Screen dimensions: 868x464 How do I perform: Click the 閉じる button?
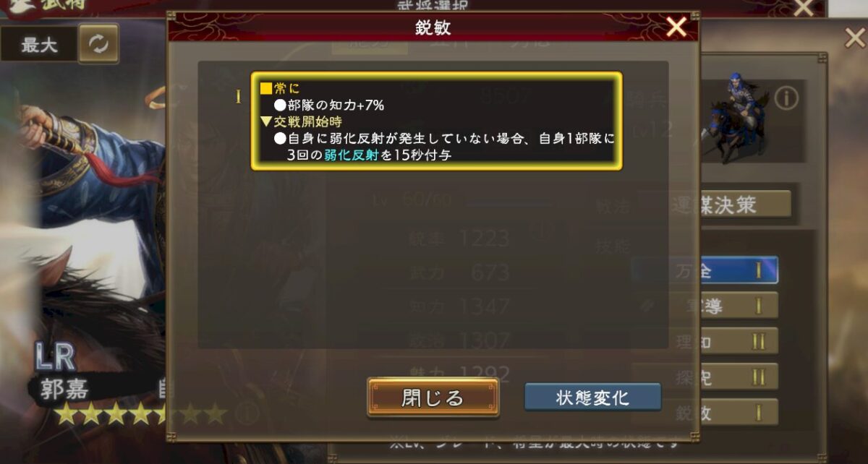pos(433,398)
